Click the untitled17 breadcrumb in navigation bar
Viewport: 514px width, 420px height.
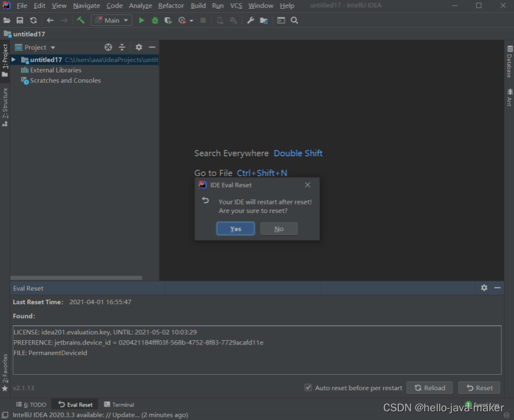(x=25, y=34)
